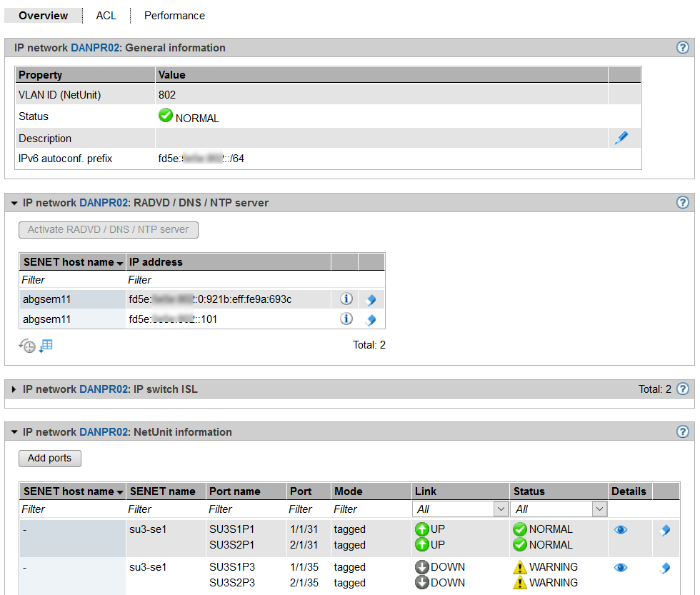700x595 pixels.
Task: Open help for General information panel
Action: tap(682, 48)
